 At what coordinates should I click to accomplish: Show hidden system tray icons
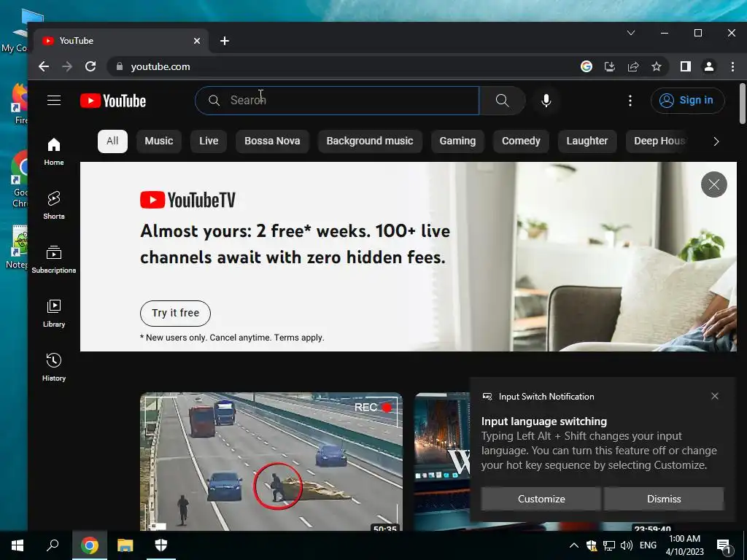pos(574,545)
